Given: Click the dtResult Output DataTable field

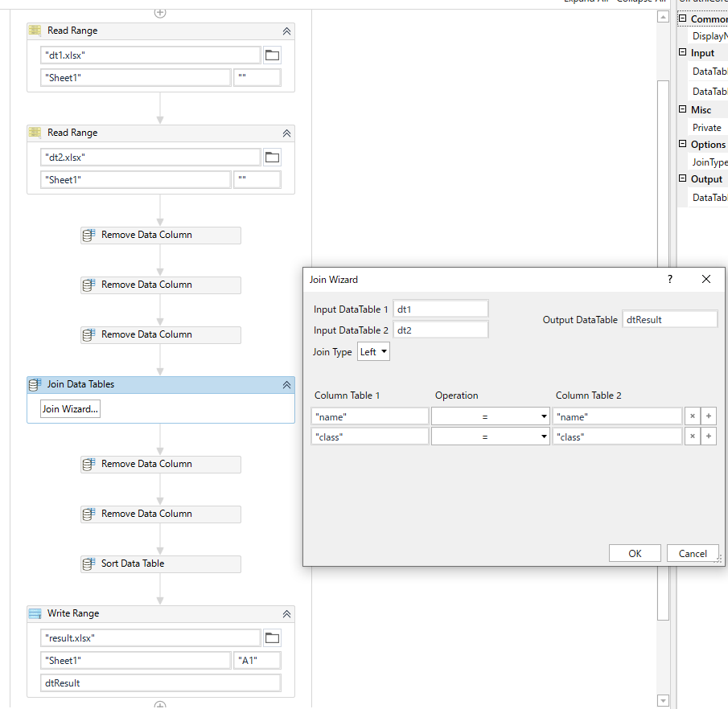Looking at the screenshot, I should (x=669, y=319).
